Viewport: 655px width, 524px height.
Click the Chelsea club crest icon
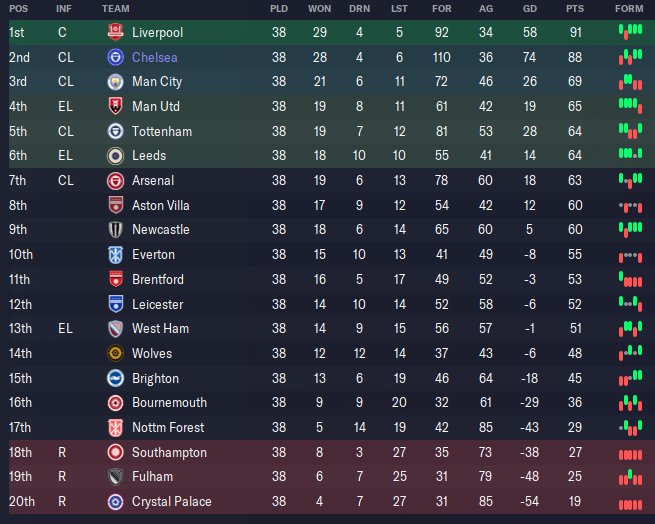115,57
